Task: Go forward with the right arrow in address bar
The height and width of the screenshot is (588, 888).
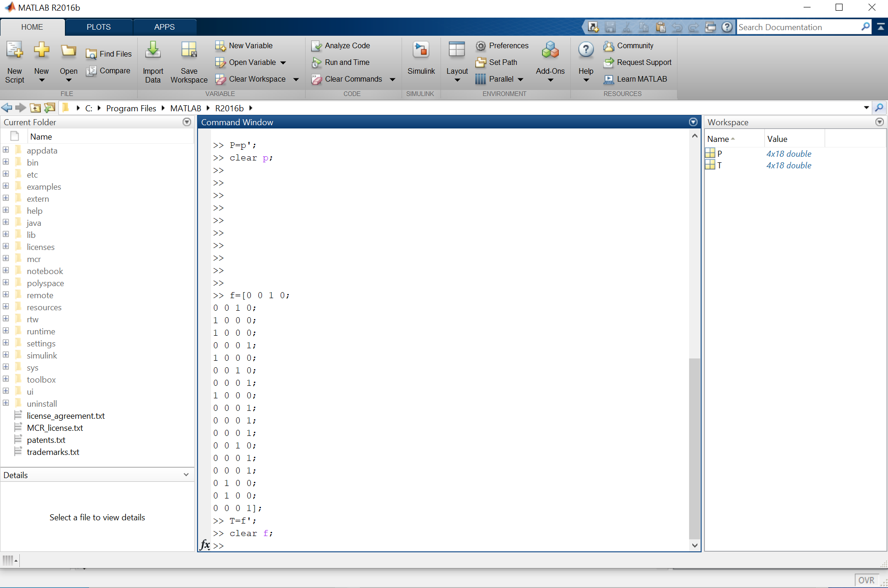Action: point(20,108)
